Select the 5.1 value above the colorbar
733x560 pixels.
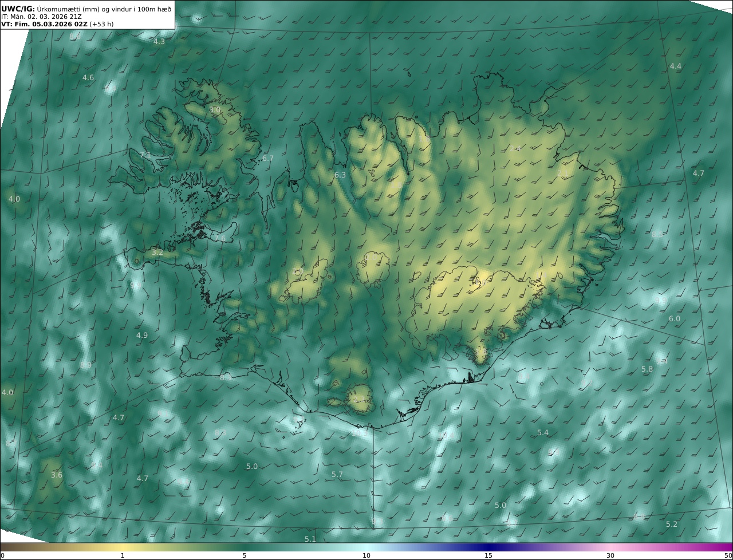click(x=310, y=539)
